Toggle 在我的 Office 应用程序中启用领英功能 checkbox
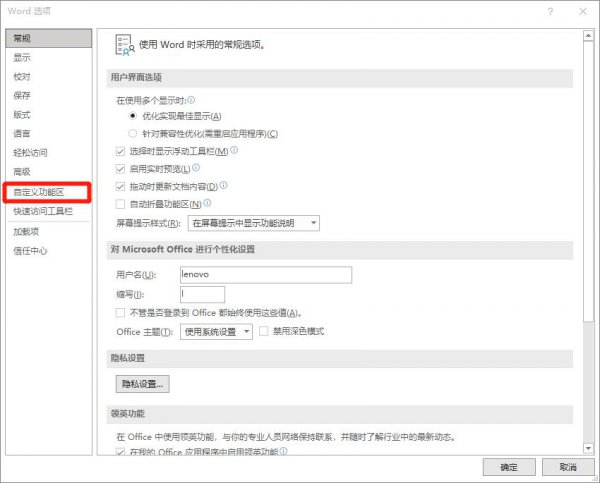Image resolution: width=600 pixels, height=483 pixels. pos(120,452)
